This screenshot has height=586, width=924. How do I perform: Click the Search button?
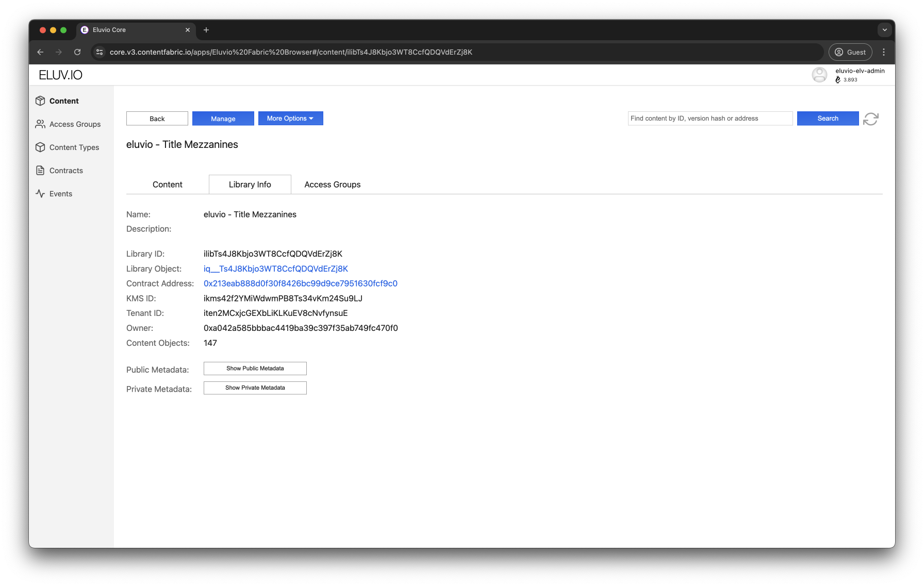pyautogui.click(x=828, y=119)
